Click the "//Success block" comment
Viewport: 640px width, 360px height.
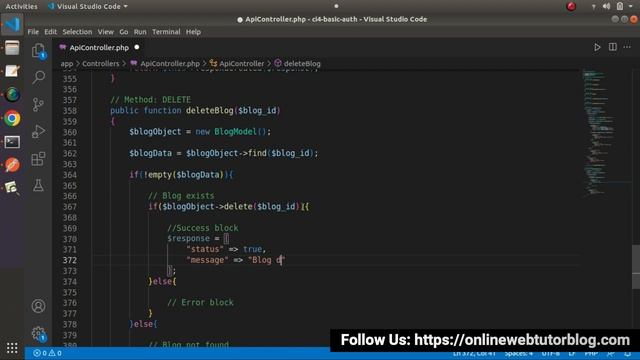(203, 228)
